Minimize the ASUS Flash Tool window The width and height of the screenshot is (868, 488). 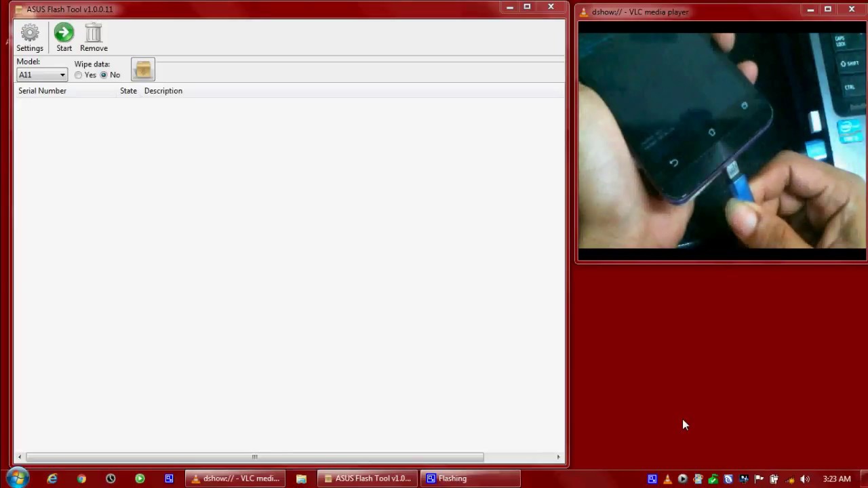tap(510, 7)
